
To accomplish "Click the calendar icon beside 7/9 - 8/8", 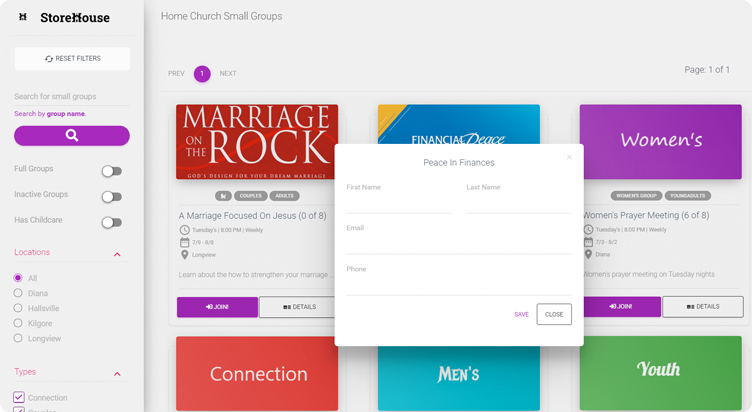I will tap(185, 242).
